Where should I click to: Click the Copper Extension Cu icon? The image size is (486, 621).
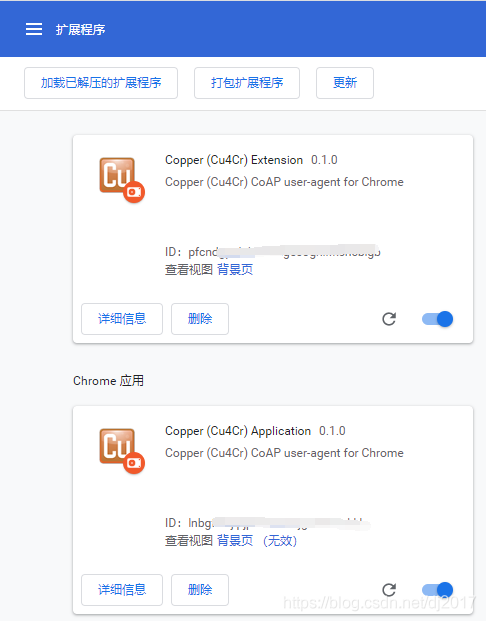[122, 180]
